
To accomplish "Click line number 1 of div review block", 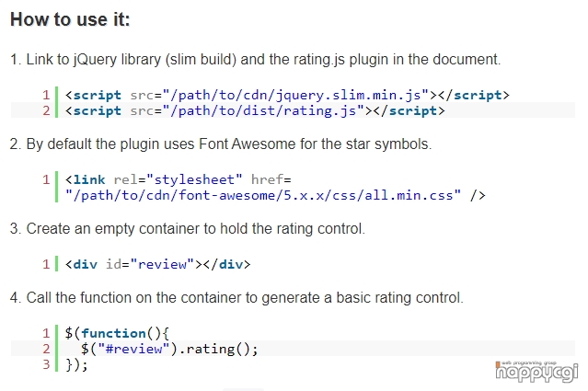I will 46,264.
